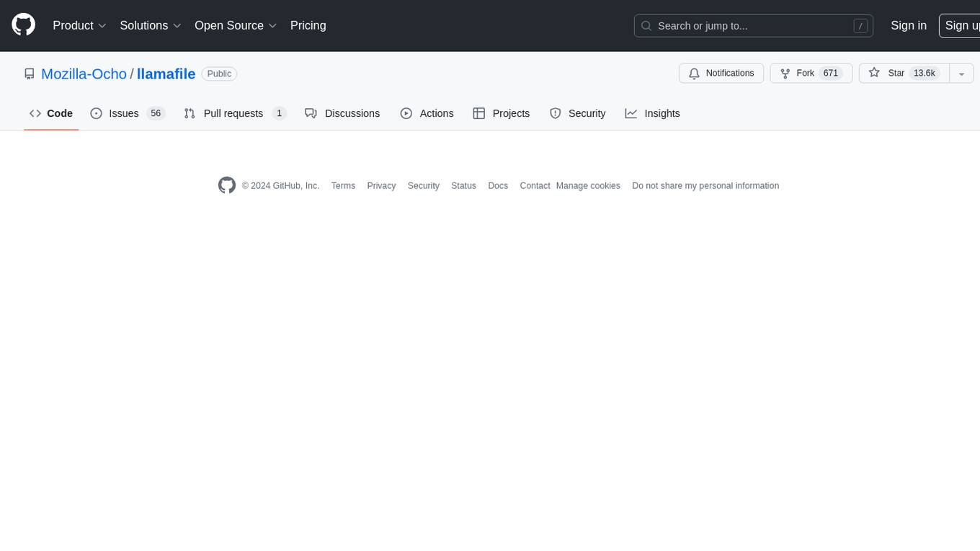Click the GitHub logo in header
The height and width of the screenshot is (551, 980).
point(24,25)
